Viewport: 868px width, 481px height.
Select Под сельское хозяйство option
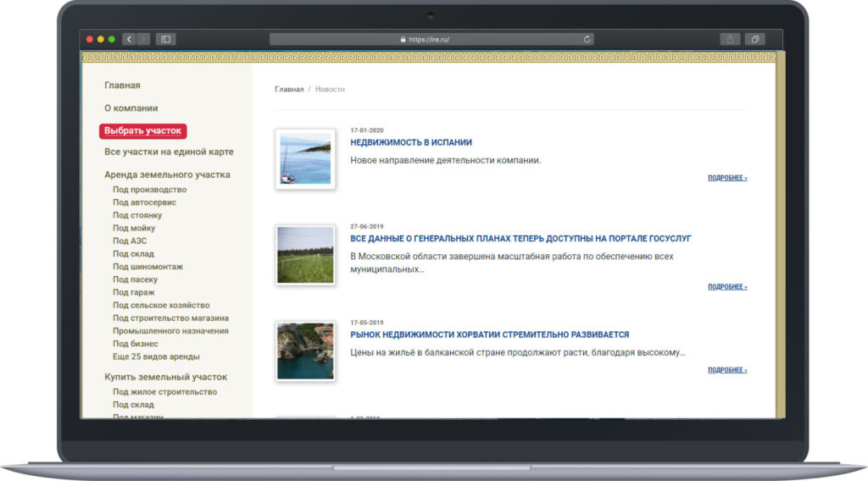tap(161, 305)
